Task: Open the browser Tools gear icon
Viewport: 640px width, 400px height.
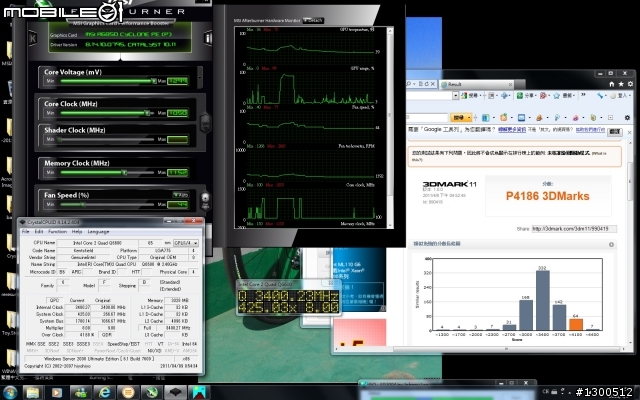Action: [x=631, y=84]
